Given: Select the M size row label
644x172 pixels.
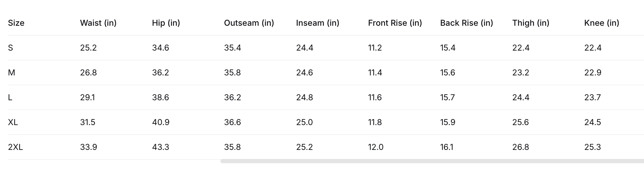Looking at the screenshot, I should click(12, 73).
